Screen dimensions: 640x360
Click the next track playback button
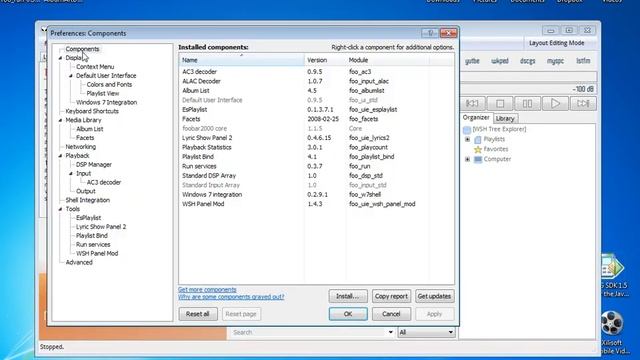(583, 103)
